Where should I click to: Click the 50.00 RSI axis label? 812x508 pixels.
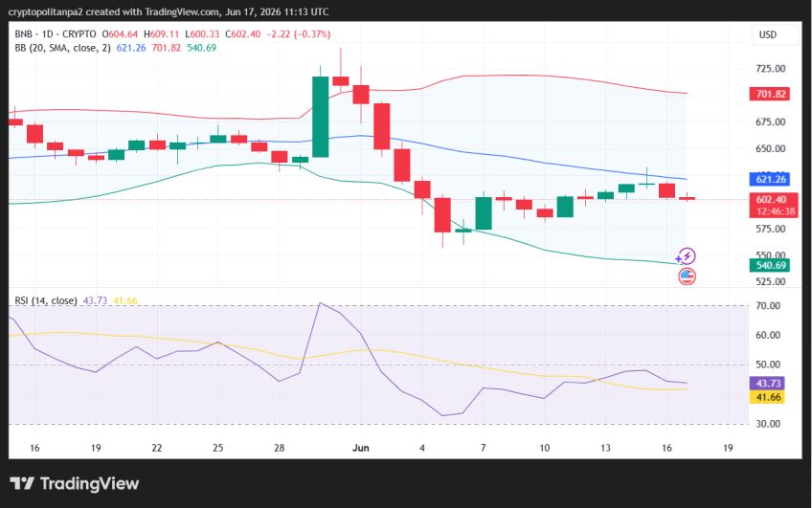coord(768,364)
